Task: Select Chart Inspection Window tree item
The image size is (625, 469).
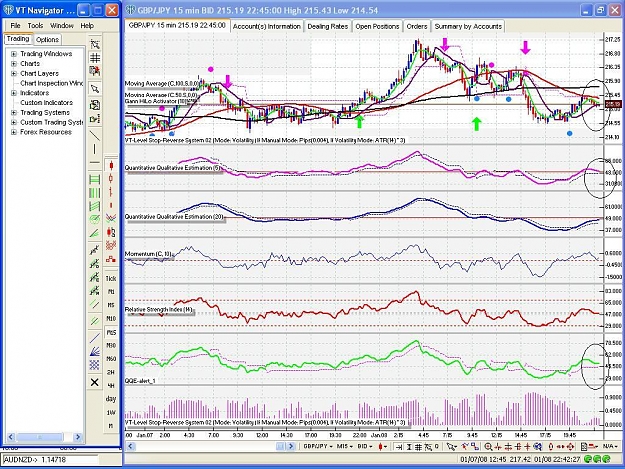Action: (51, 83)
